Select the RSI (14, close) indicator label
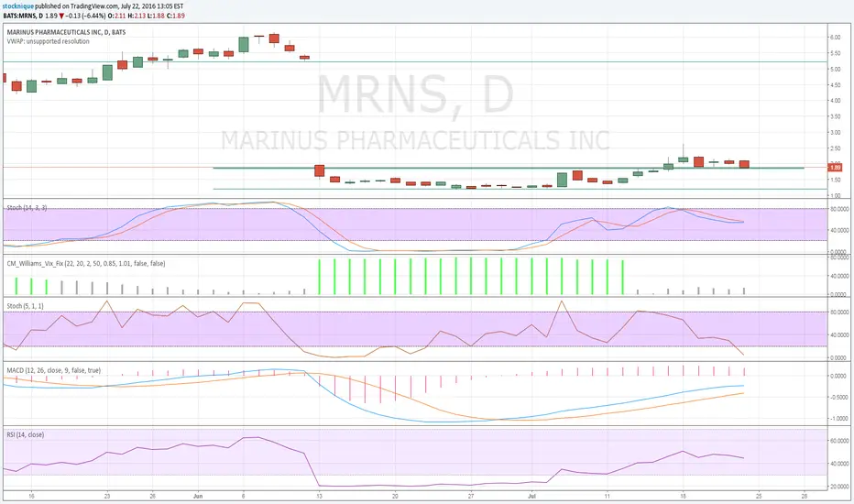This screenshot has width=854, height=504. (x=26, y=434)
